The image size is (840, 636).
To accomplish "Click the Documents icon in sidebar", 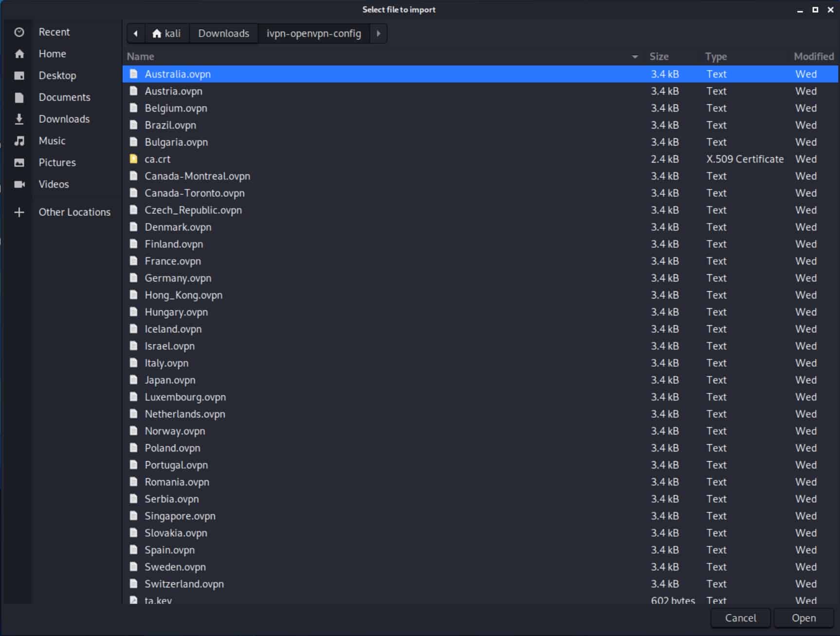I will pyautogui.click(x=19, y=97).
